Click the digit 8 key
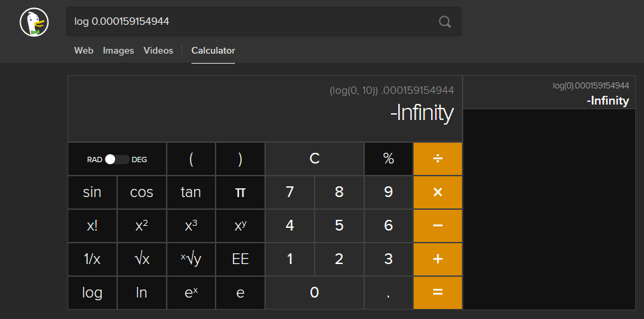The image size is (644, 319). (339, 192)
